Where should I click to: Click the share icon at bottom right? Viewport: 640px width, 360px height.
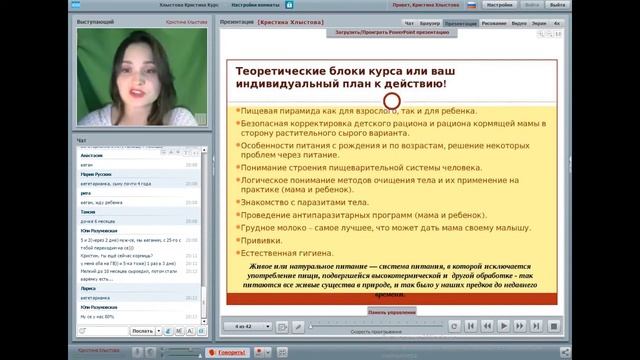tap(565, 352)
